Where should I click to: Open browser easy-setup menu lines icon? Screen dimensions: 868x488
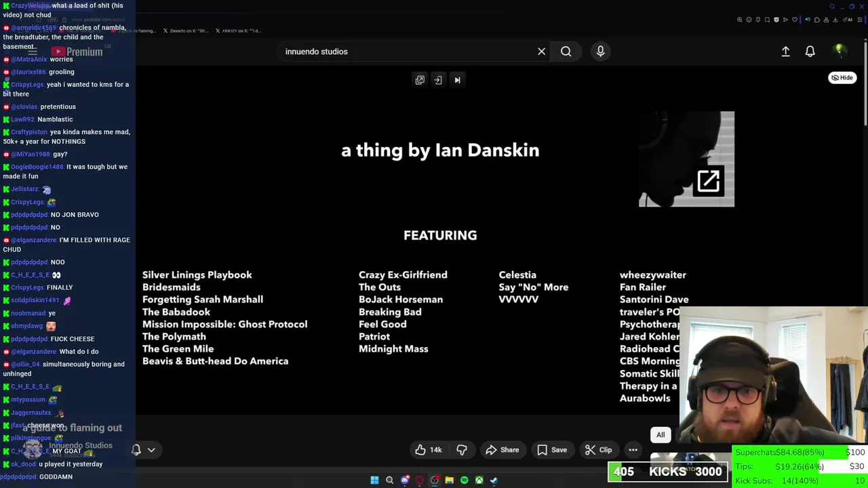coord(860,20)
